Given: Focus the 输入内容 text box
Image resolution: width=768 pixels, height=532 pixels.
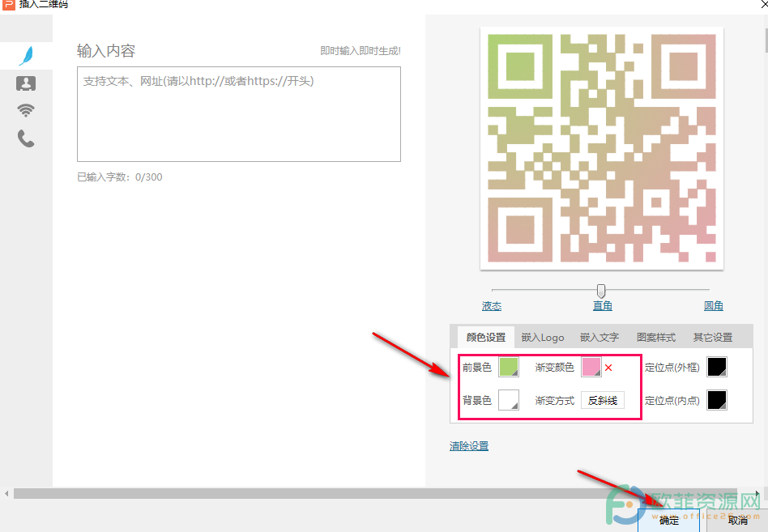Looking at the screenshot, I should 239,114.
